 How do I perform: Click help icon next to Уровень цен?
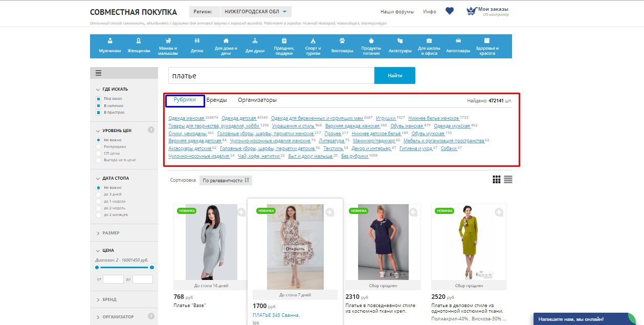point(151,130)
